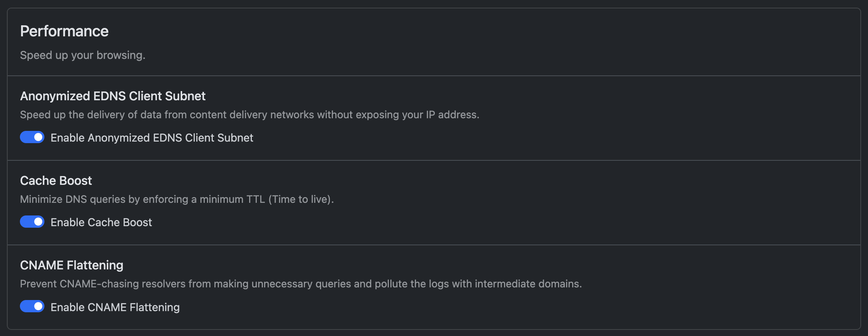Click the knob of the CNAME Flattening switch
Screen dimensions: 868x336
point(38,306)
